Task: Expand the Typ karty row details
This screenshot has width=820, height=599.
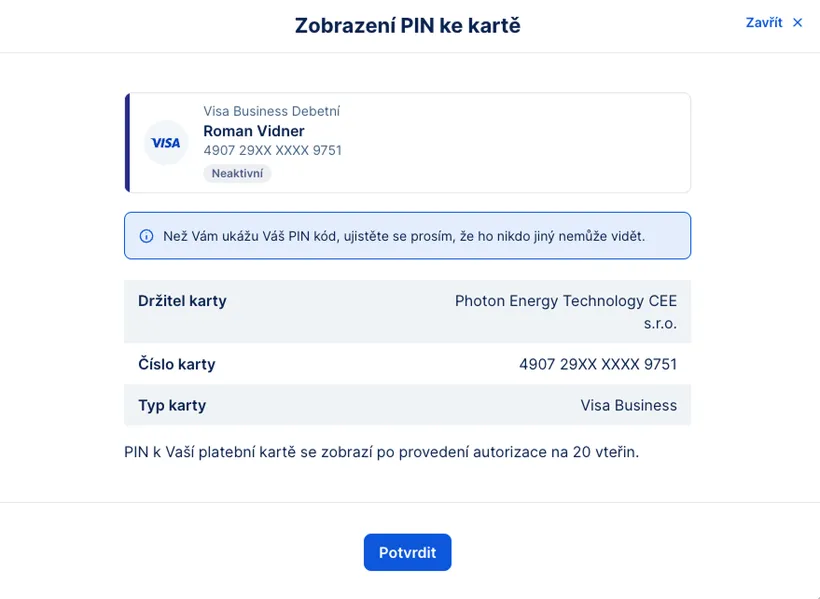Action: coord(407,405)
